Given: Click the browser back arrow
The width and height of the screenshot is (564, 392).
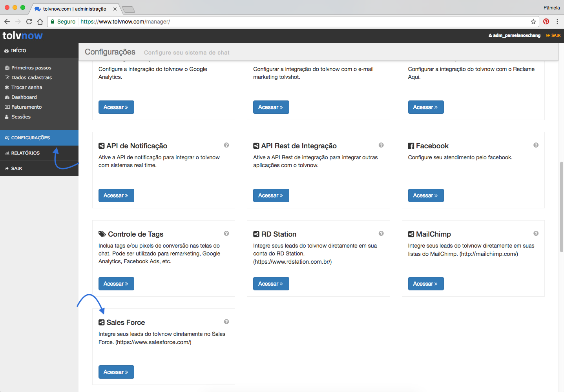Looking at the screenshot, I should click(x=7, y=22).
